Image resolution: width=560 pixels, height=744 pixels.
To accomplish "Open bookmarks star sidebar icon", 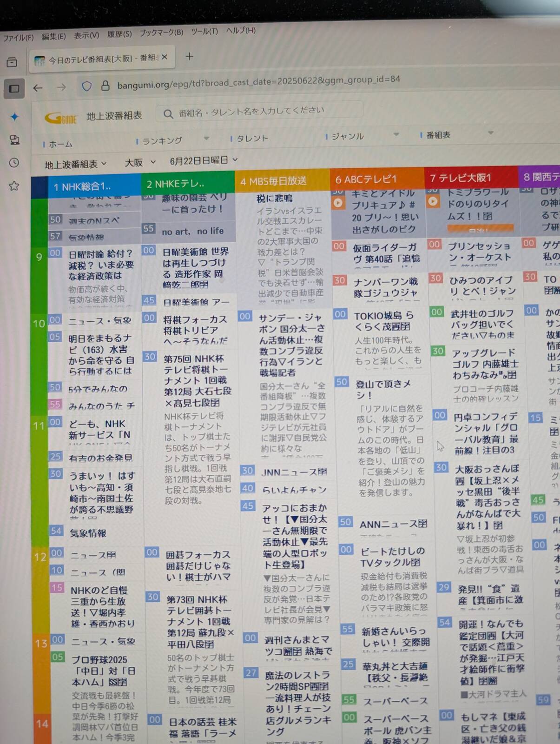I will 14,186.
